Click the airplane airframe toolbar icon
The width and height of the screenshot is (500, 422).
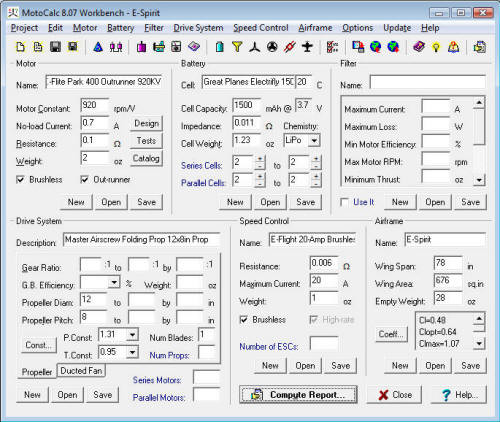click(x=307, y=47)
